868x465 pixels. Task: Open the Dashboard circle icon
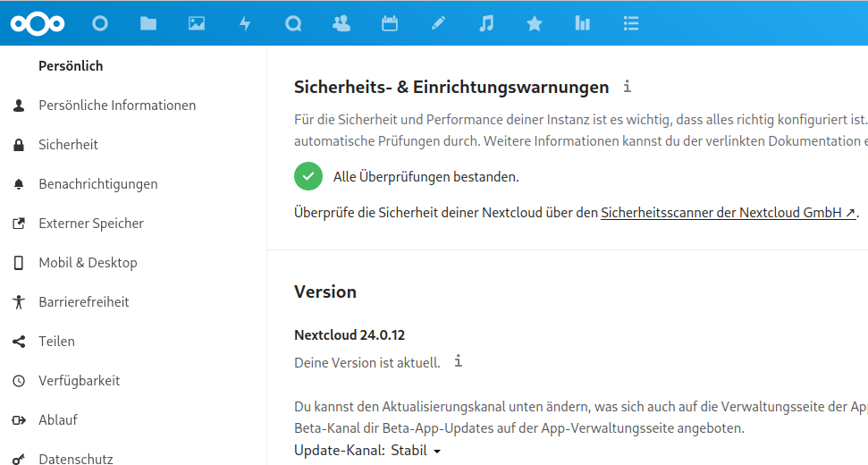[x=100, y=23]
